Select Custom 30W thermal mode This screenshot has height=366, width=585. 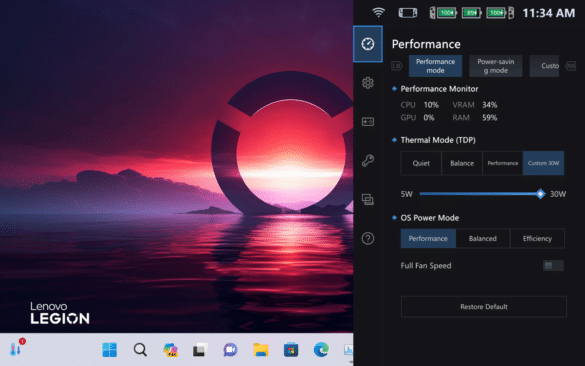544,163
